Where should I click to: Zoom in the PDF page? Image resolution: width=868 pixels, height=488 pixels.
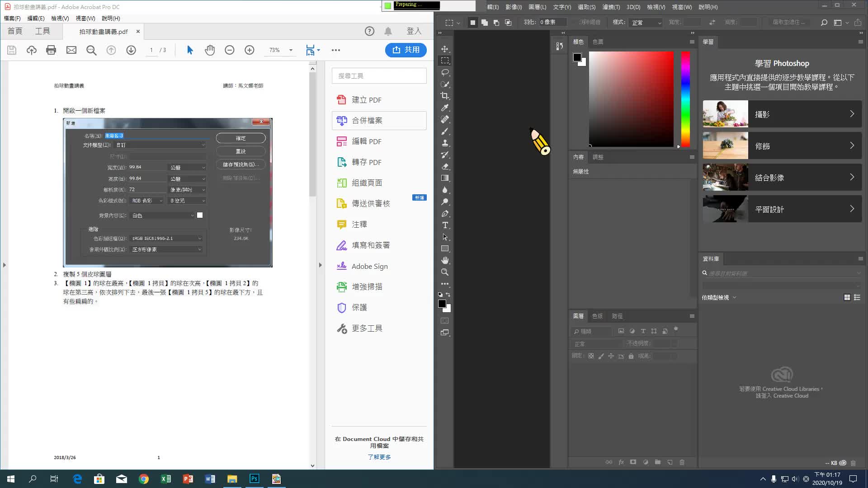(250, 50)
